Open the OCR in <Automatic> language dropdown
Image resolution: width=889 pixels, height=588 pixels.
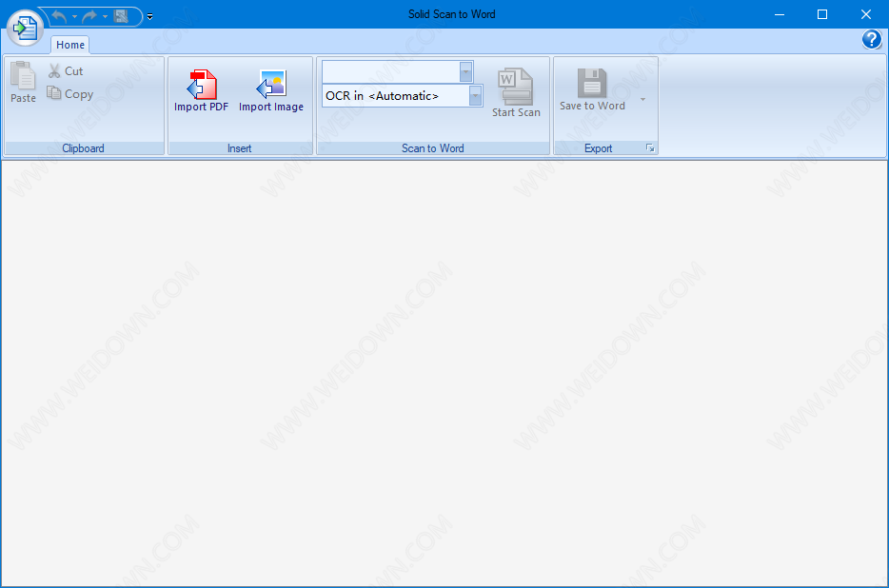(476, 96)
